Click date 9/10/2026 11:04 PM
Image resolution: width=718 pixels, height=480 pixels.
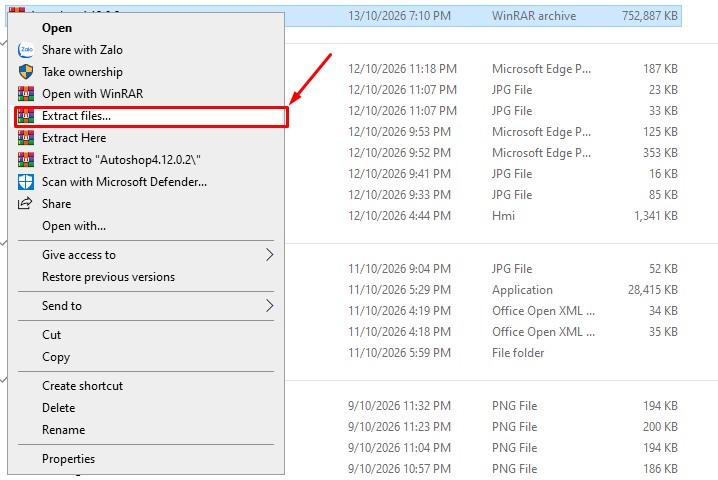[399, 448]
